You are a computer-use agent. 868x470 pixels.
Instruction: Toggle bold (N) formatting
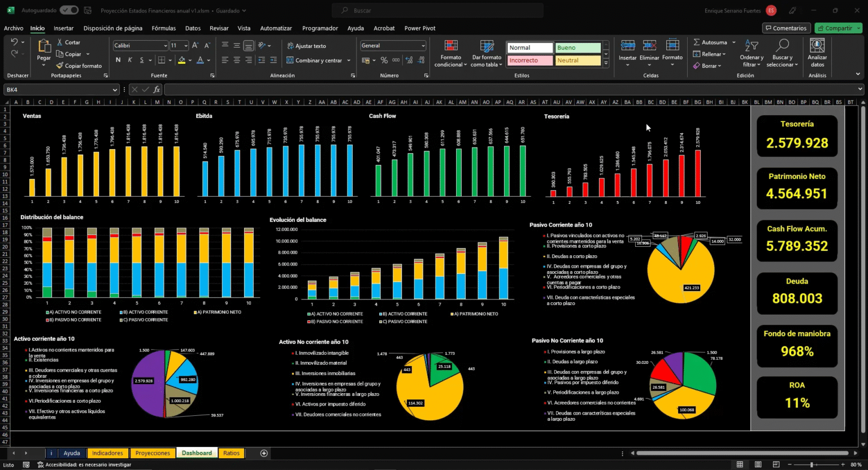point(118,60)
